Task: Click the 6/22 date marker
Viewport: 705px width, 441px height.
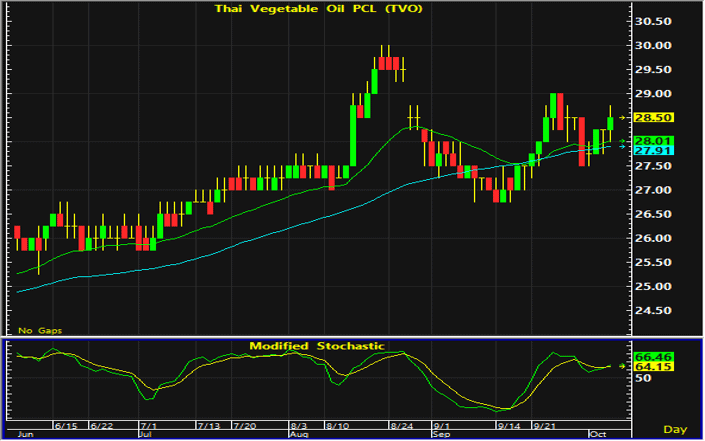Action: tap(102, 425)
